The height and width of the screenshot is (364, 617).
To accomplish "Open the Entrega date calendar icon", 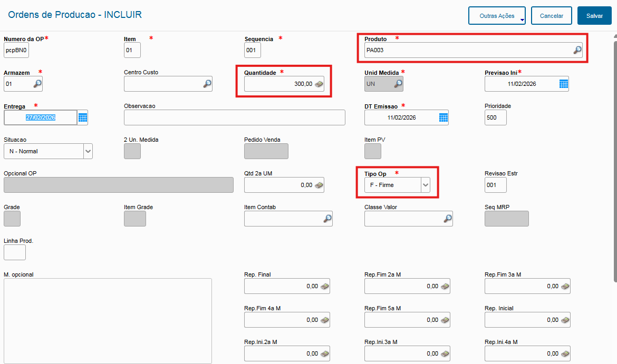I will tap(83, 117).
